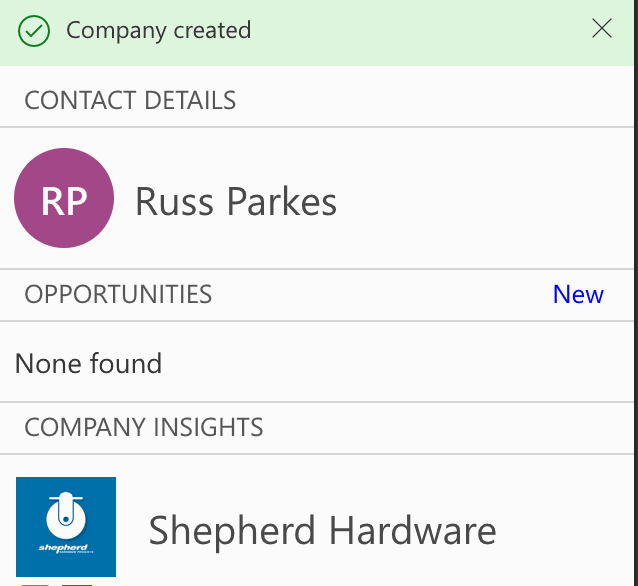Viewport: 638px width, 586px height.
Task: Click the vertical scrollbar at right edge
Action: (x=636, y=293)
